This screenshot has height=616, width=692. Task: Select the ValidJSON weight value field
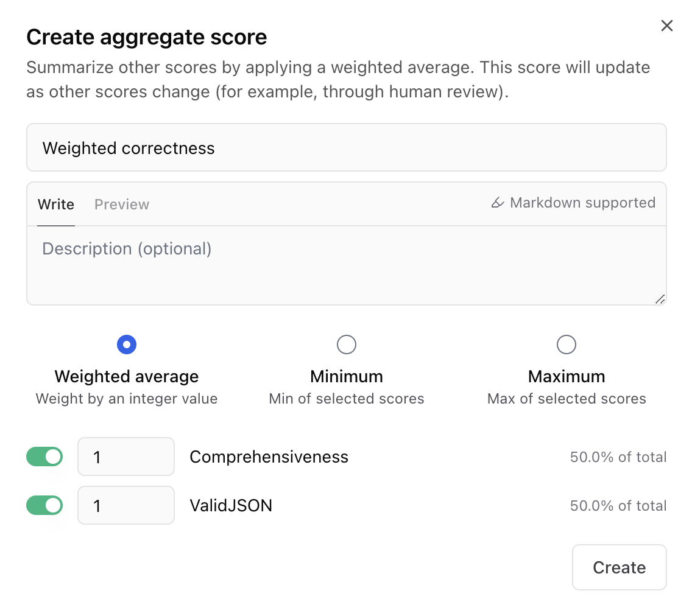coord(125,505)
